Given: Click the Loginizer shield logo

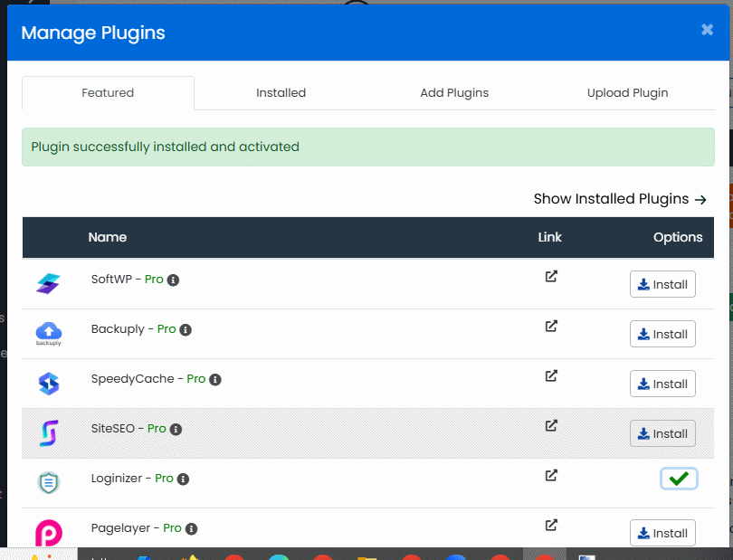Looking at the screenshot, I should (49, 482).
